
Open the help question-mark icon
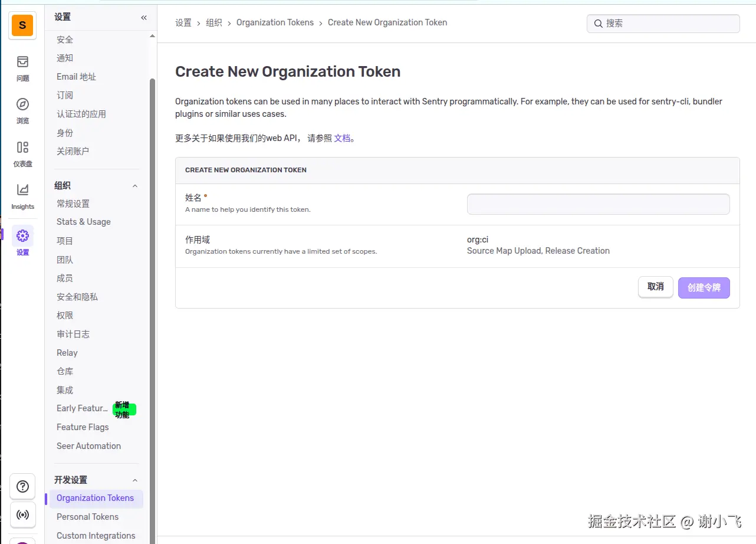coord(22,486)
